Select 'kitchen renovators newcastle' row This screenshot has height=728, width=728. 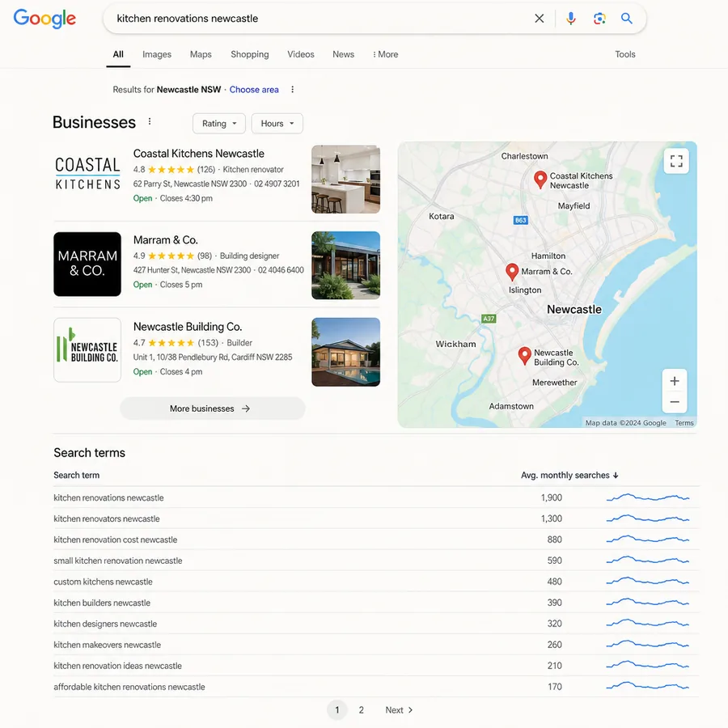click(x=376, y=518)
